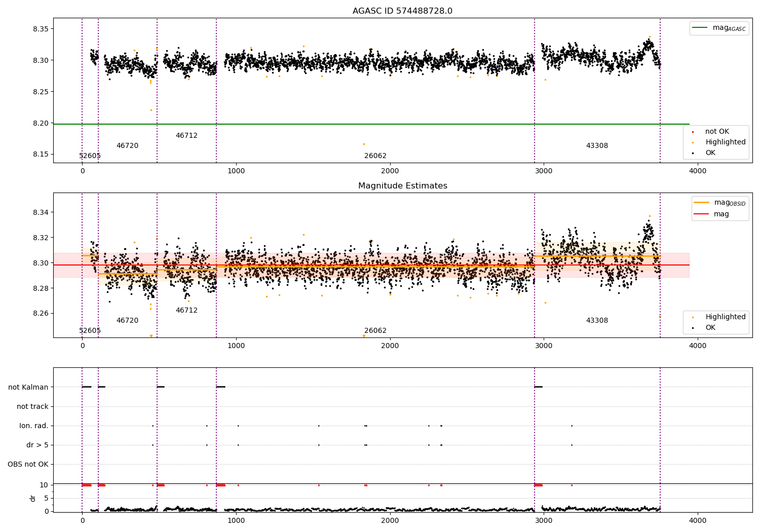
Task: Click x-axis tick 2000 under the middle plot
Action: click(x=390, y=346)
